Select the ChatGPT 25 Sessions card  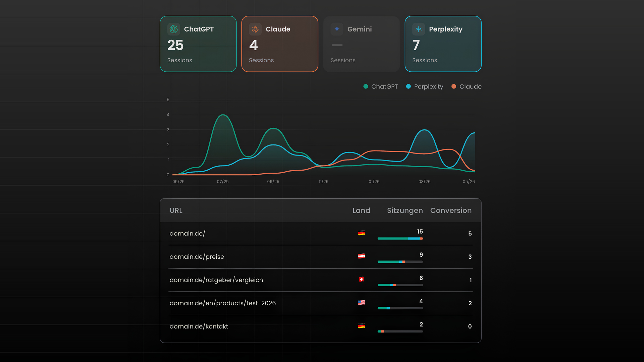pos(198,44)
